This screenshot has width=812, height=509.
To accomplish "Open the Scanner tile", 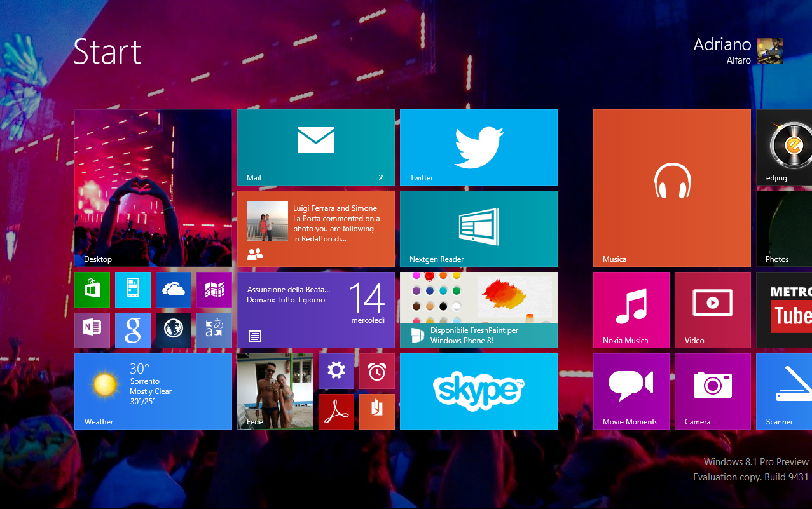I will (x=784, y=391).
